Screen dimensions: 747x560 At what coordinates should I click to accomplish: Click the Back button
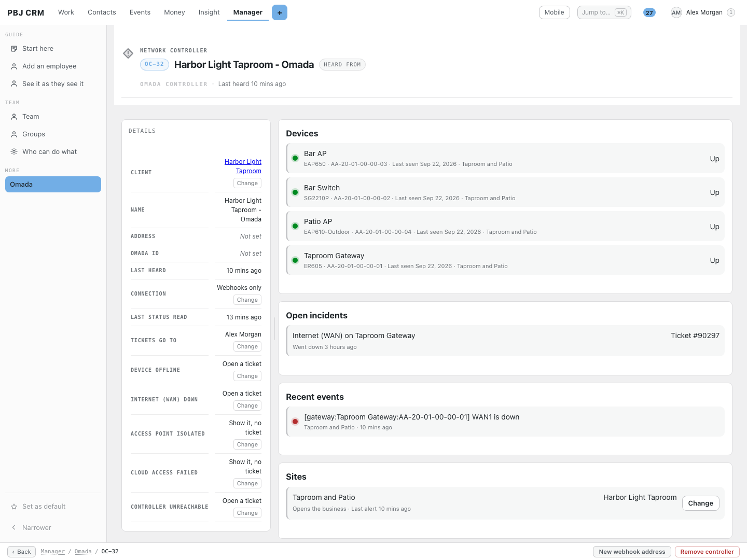point(21,552)
